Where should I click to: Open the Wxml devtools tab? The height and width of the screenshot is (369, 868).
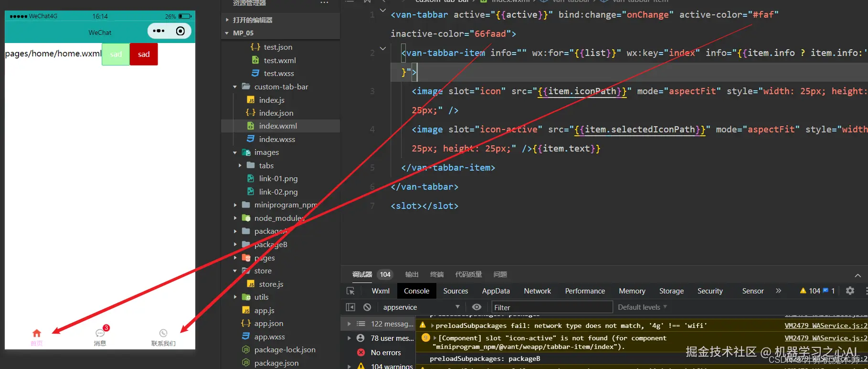(x=381, y=291)
